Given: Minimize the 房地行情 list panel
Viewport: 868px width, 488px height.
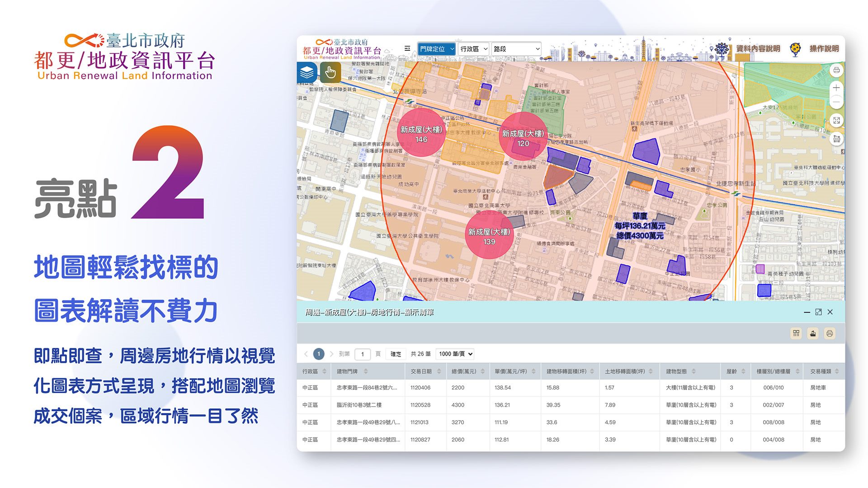Looking at the screenshot, I should pos(807,312).
